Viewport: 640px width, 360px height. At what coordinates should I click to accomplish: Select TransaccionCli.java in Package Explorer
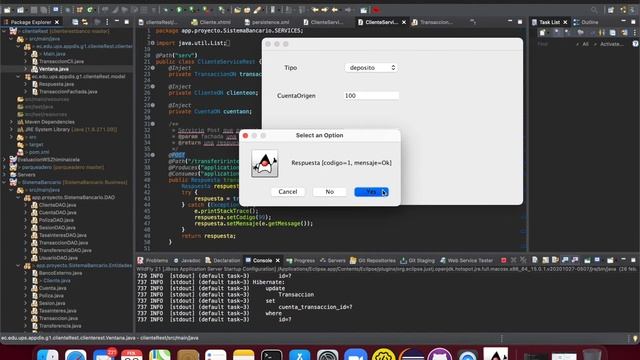click(61, 61)
